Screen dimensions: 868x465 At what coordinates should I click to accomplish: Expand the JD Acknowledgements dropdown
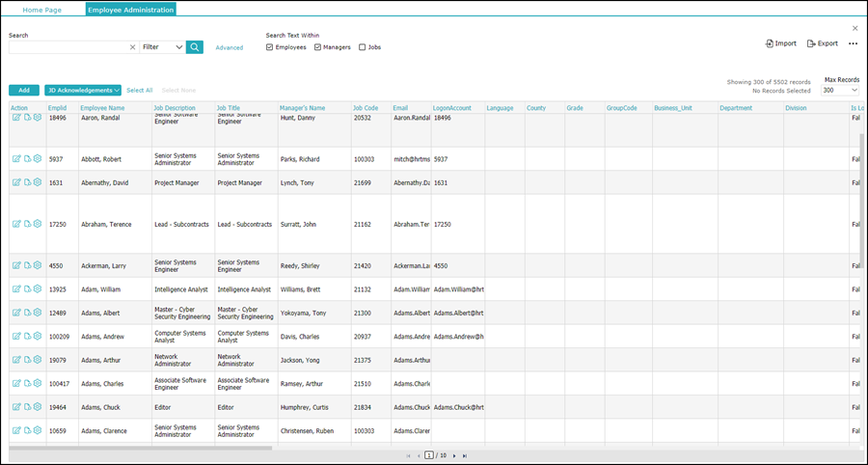83,90
